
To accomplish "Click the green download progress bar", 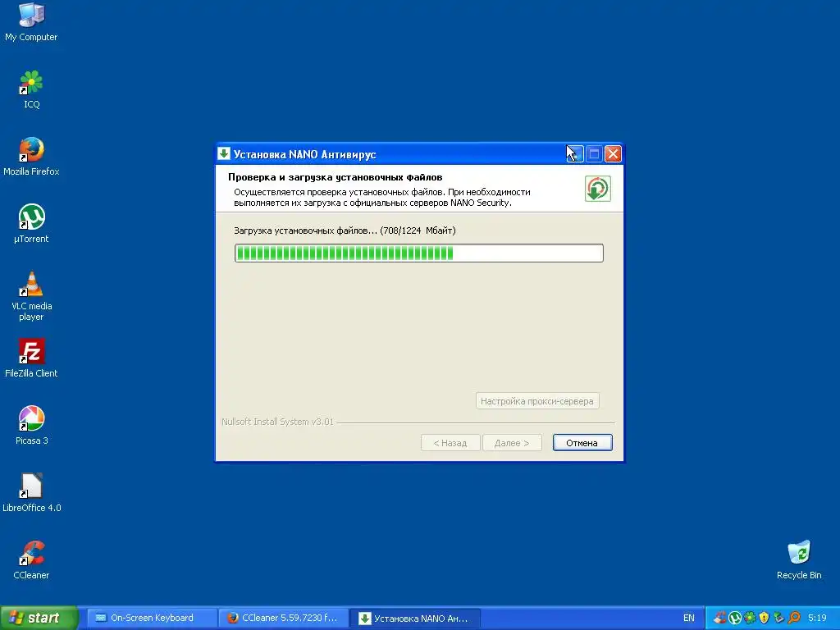I will point(419,253).
